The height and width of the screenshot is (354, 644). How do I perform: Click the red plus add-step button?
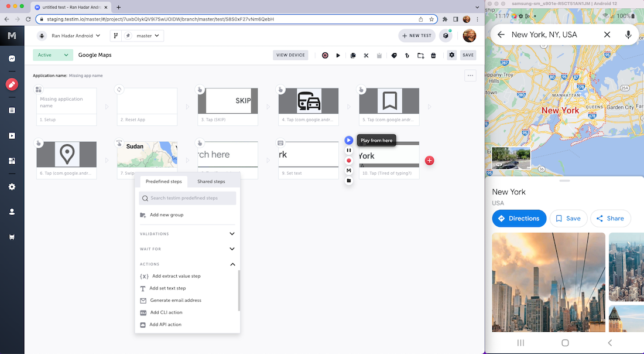429,161
